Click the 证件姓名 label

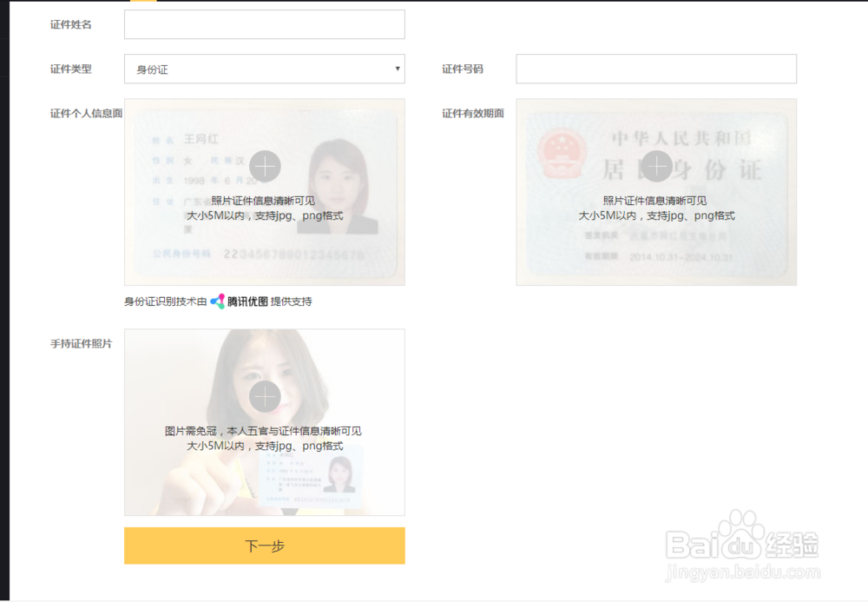pos(71,24)
